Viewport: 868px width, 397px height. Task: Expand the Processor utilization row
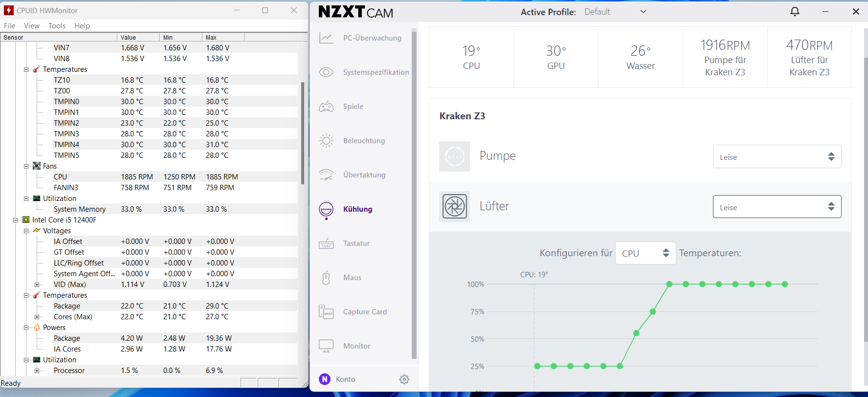37,371
